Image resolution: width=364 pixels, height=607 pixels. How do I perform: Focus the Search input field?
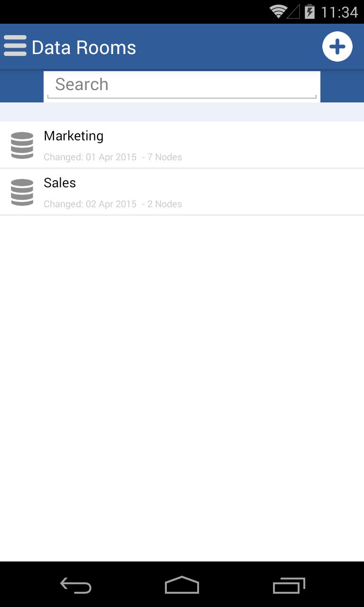click(x=182, y=85)
